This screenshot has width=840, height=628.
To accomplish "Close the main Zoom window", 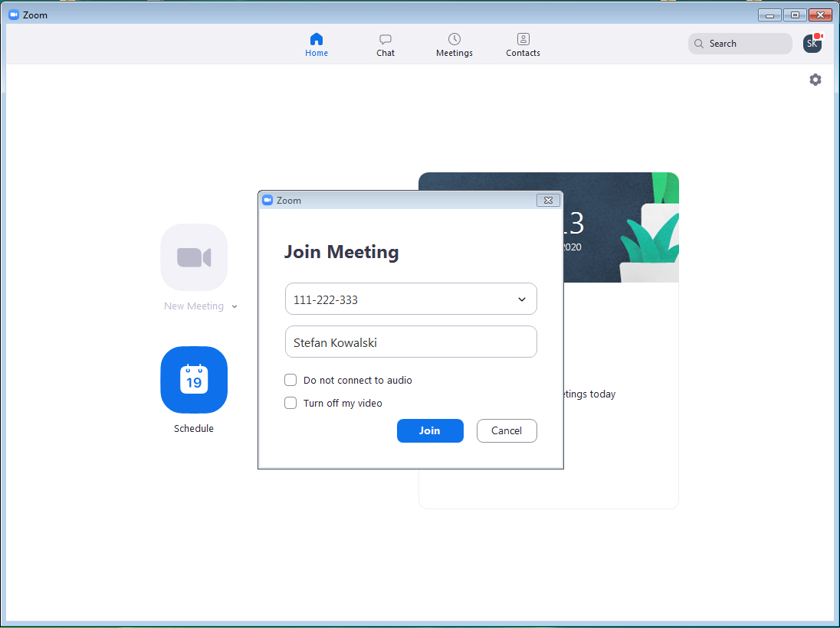I will tap(819, 15).
